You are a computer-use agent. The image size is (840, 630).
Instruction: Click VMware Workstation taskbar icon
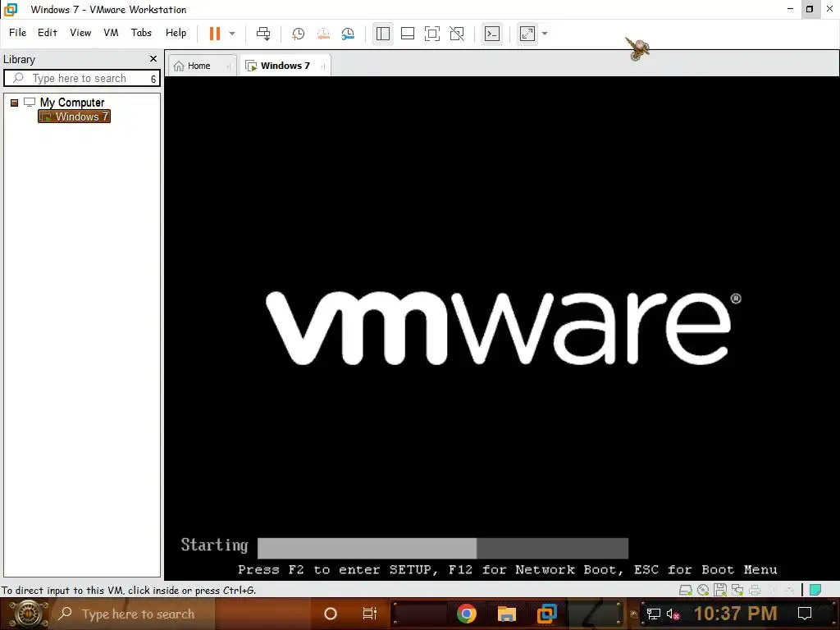pos(547,614)
